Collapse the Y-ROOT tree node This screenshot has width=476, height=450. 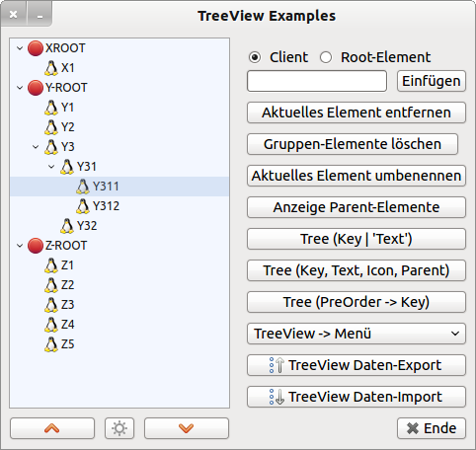click(x=20, y=88)
